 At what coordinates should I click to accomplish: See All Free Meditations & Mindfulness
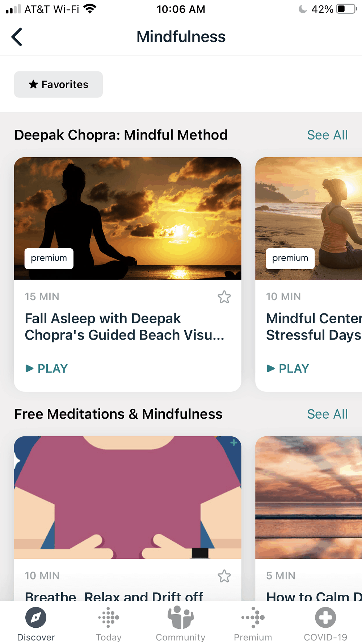[327, 414]
